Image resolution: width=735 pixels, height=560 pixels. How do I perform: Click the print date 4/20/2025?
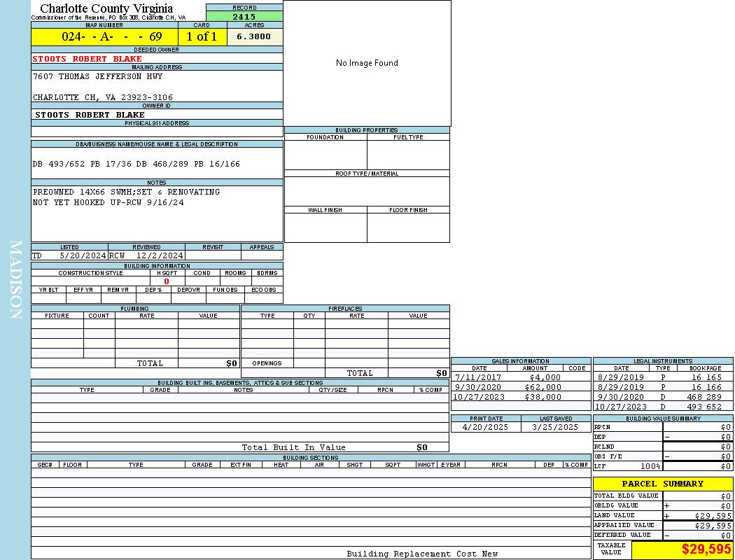(x=486, y=427)
